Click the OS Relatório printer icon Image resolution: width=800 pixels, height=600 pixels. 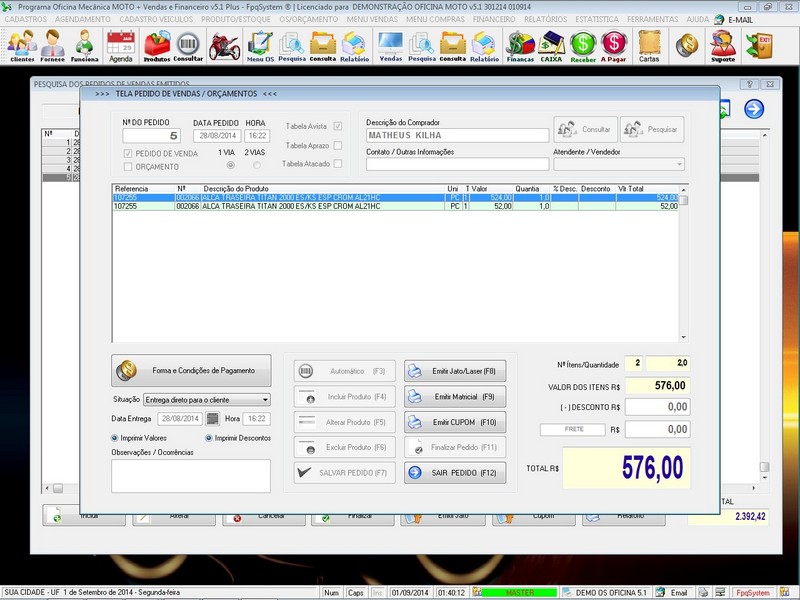(354, 46)
